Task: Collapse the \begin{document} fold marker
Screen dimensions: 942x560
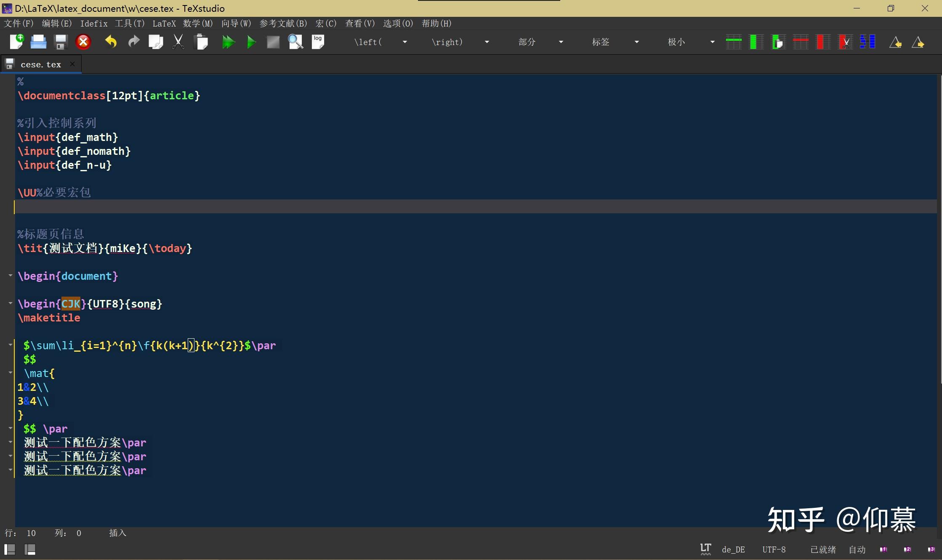Action: [x=11, y=276]
